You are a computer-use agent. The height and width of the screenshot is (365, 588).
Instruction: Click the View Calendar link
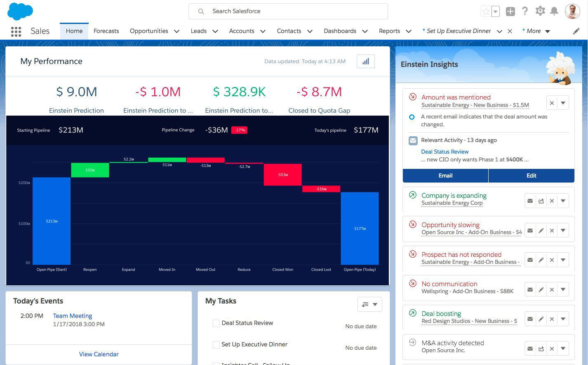[x=99, y=354]
